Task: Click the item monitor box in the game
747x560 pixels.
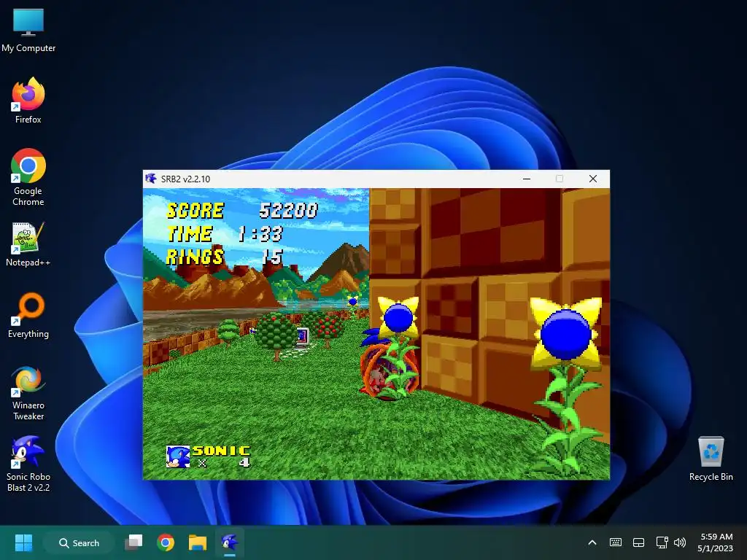Action: click(x=302, y=337)
